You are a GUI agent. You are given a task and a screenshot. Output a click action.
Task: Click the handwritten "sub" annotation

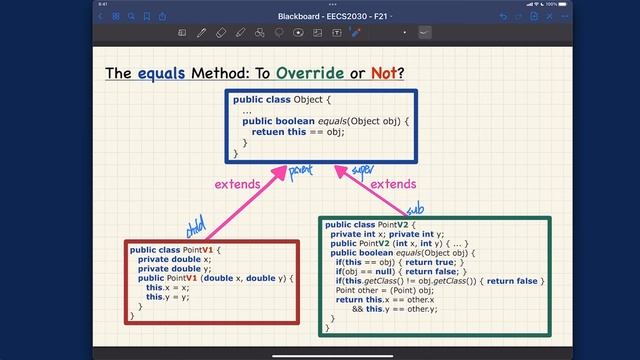coord(416,209)
